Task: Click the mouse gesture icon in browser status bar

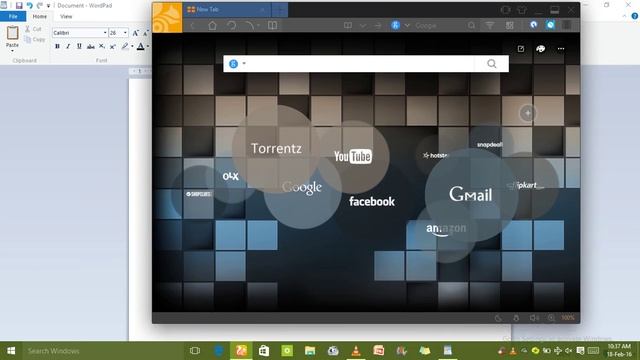Action: pos(516,318)
